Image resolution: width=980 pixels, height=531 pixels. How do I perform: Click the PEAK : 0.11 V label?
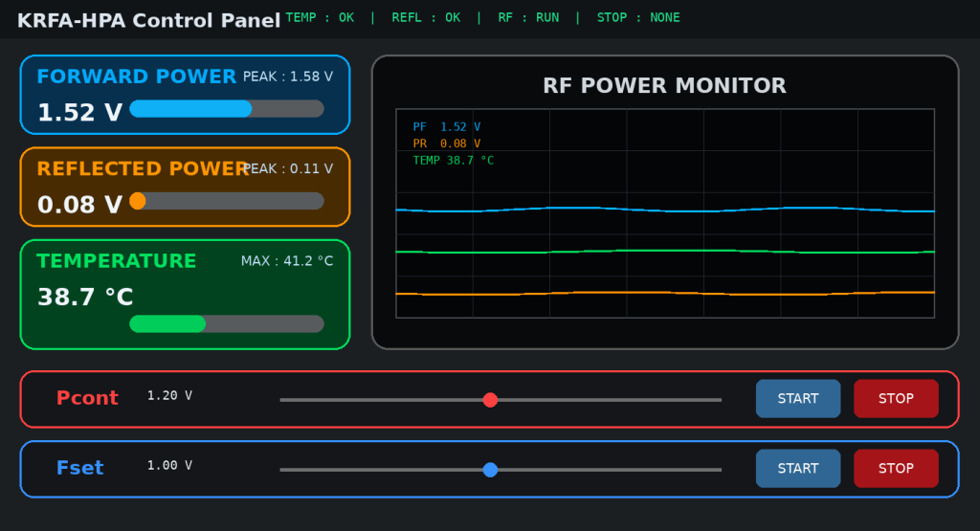tap(288, 168)
